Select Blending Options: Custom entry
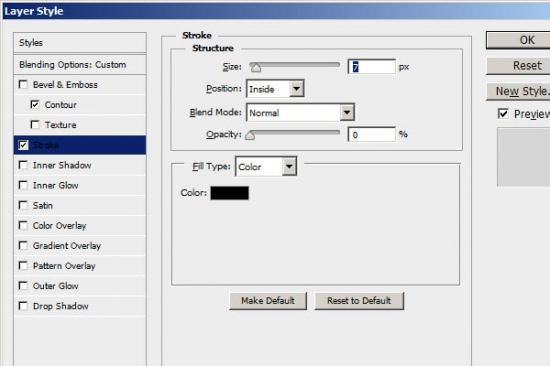This screenshot has width=550, height=366. 80,65
